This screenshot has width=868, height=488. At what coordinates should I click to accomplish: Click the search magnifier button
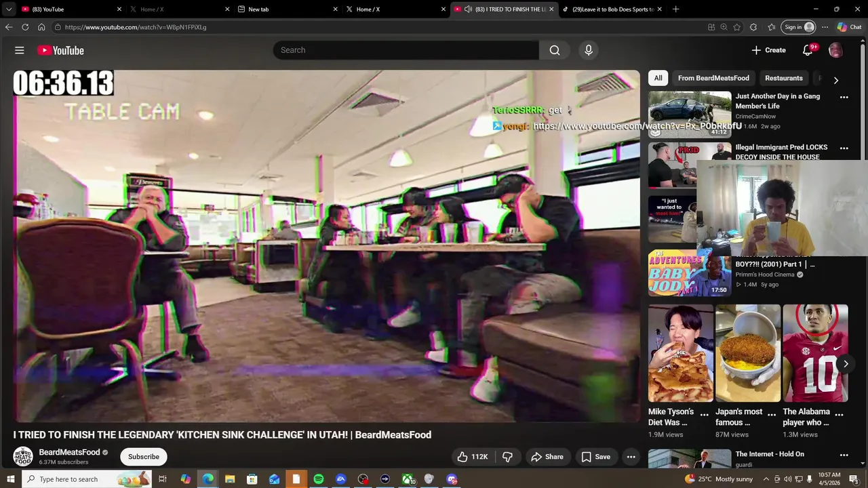coord(555,50)
